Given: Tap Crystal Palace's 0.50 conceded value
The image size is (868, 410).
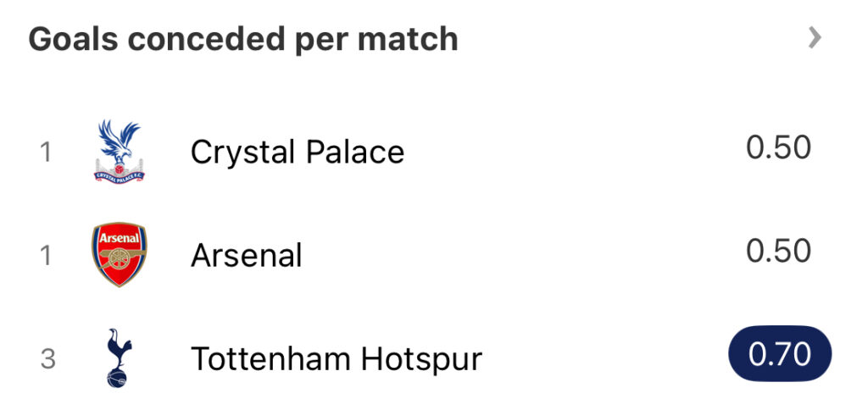Looking at the screenshot, I should 778,147.
